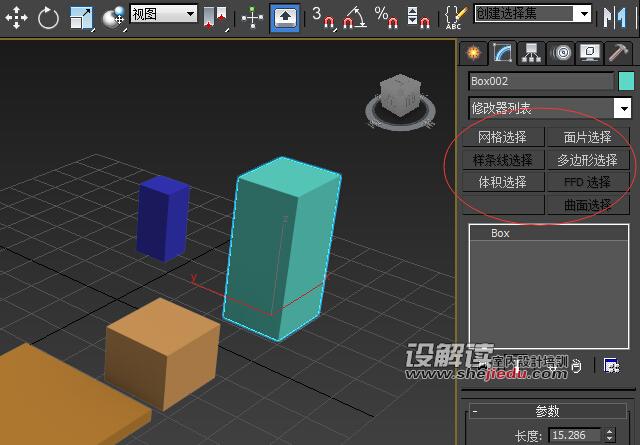Image resolution: width=640 pixels, height=445 pixels.
Task: Open the Box002 object color swatch
Action: (x=626, y=81)
